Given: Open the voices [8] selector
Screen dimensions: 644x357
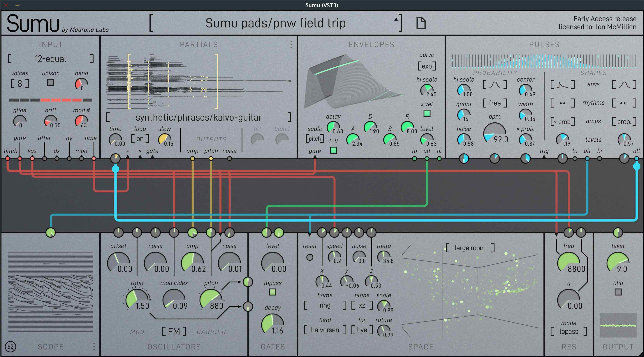Looking at the screenshot, I should 20,84.
